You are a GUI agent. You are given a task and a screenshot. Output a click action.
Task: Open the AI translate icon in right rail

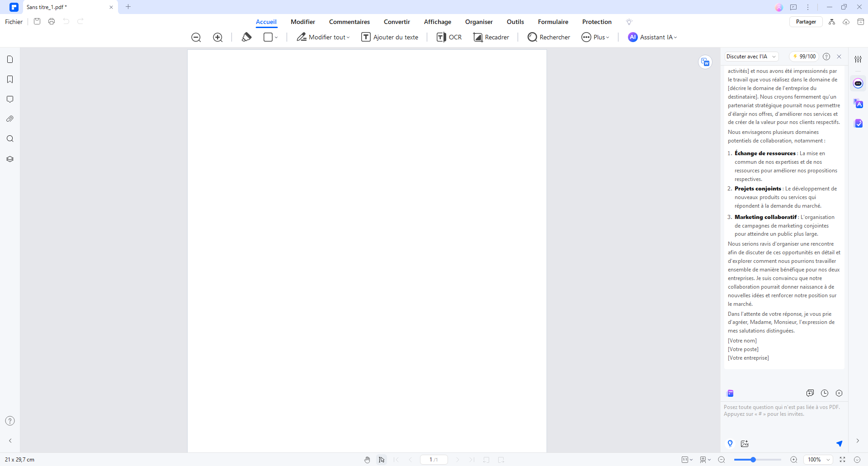858,104
